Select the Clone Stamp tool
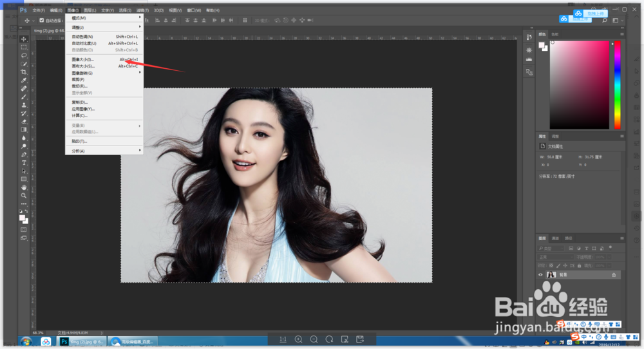Image resolution: width=644 pixels, height=349 pixels. (24, 105)
